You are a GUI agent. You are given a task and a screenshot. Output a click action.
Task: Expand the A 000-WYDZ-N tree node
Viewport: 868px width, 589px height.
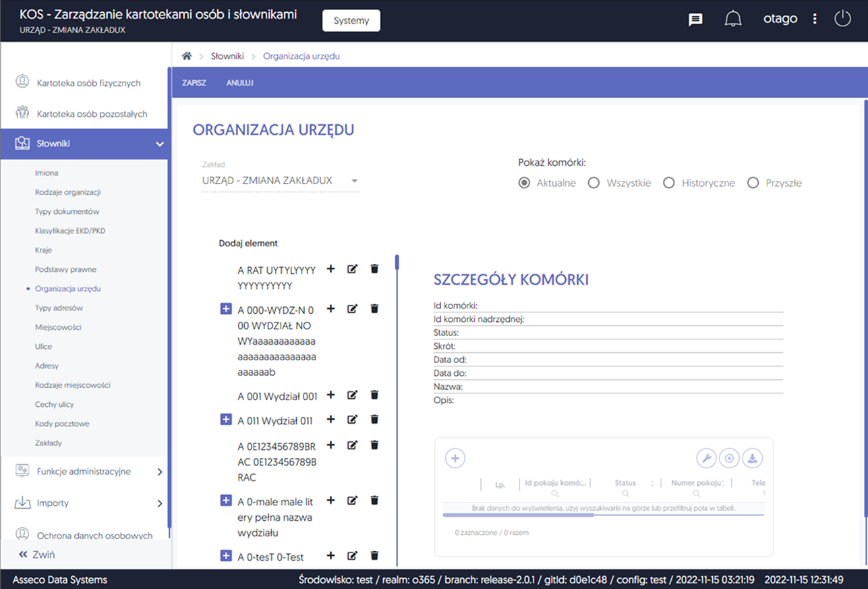(226, 309)
